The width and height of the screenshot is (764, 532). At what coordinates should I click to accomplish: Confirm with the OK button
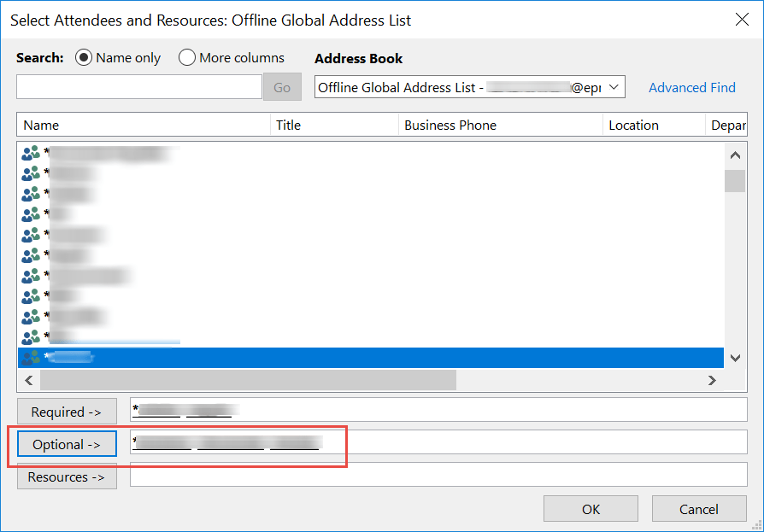[x=591, y=509]
